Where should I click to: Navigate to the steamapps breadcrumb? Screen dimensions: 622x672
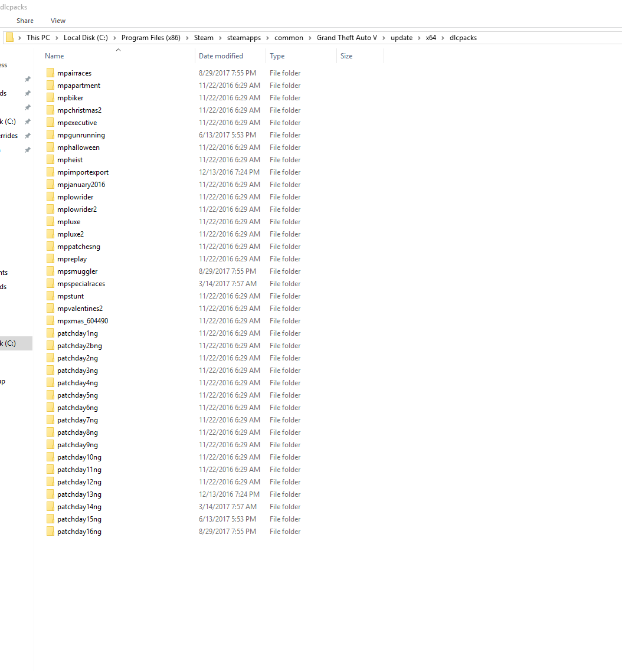[x=244, y=38]
